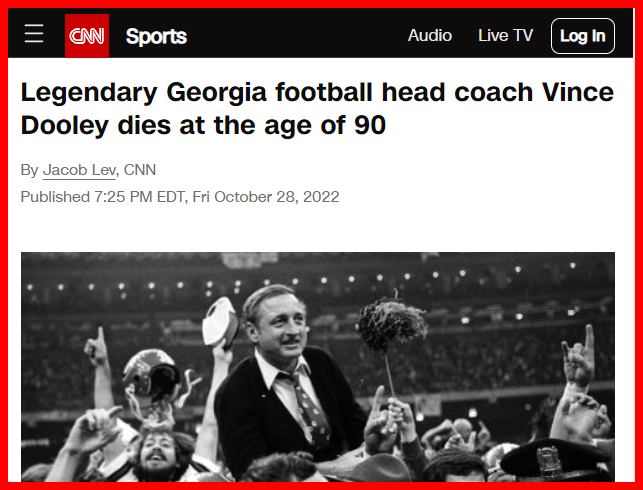The width and height of the screenshot is (643, 490).
Task: Click "CNN" in the author byline
Action: click(x=140, y=170)
